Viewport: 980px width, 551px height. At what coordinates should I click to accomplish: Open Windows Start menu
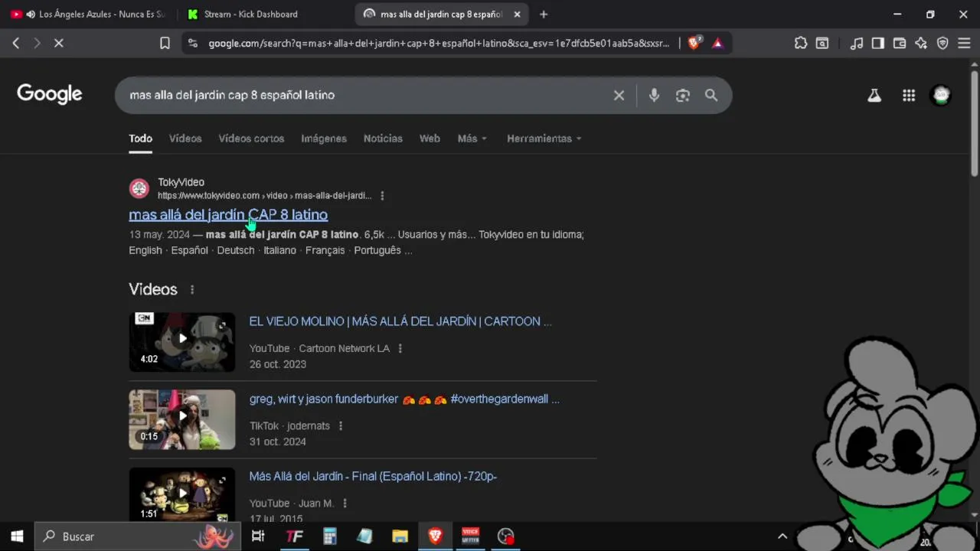click(x=17, y=536)
